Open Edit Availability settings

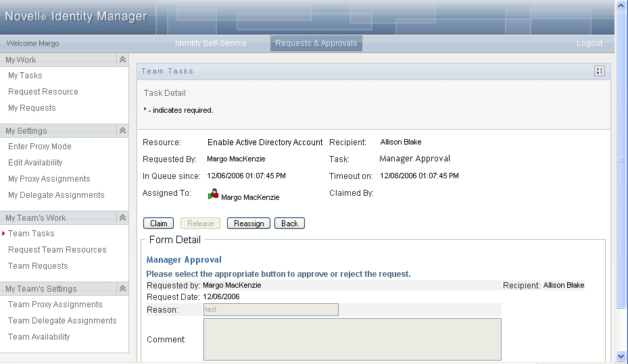pos(35,162)
